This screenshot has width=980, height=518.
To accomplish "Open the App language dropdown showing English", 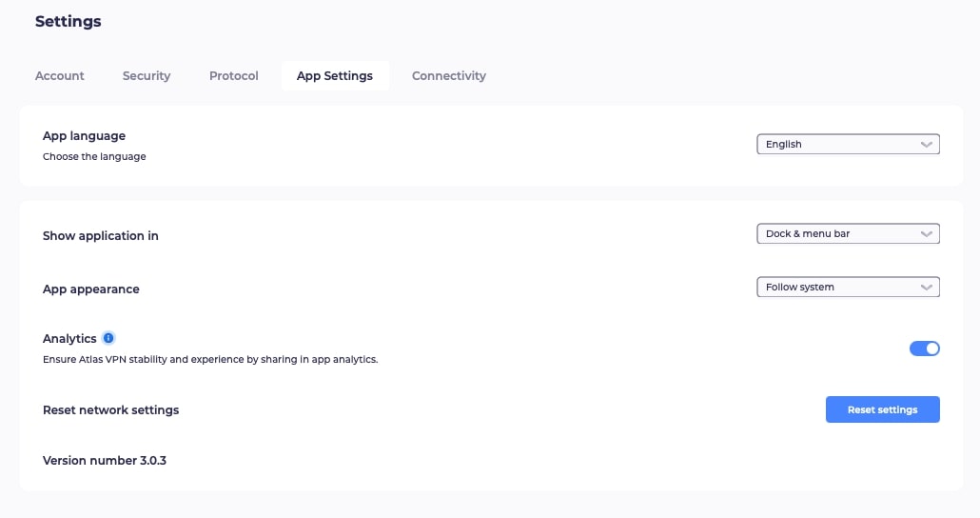I will click(848, 144).
